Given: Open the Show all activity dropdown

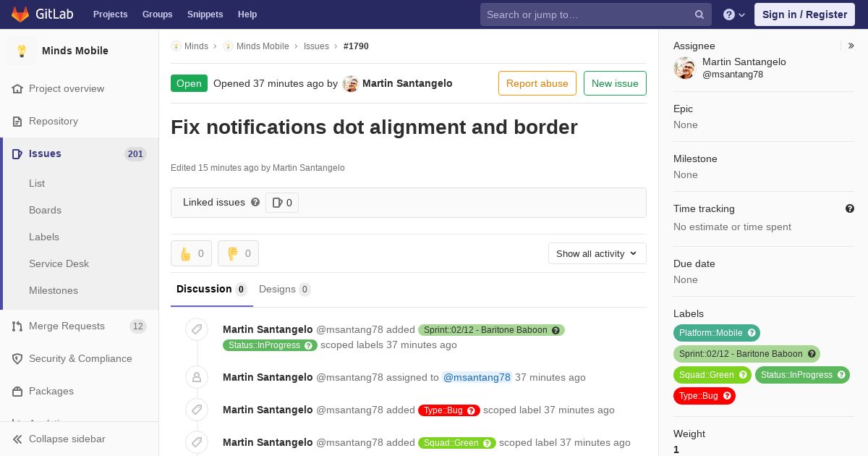Looking at the screenshot, I should pos(597,253).
